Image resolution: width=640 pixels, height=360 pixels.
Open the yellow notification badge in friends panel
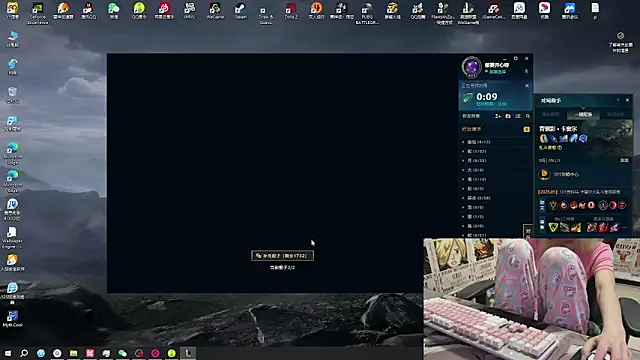tap(527, 129)
